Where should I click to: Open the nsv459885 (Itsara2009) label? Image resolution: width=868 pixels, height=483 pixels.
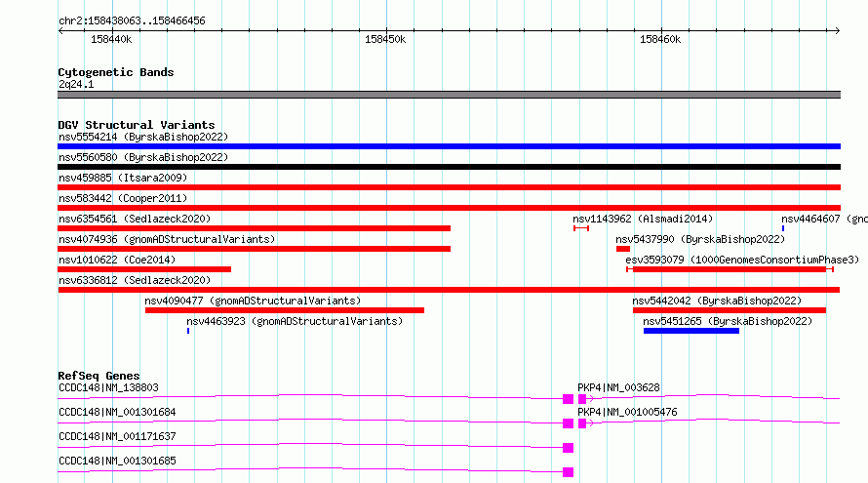point(123,178)
